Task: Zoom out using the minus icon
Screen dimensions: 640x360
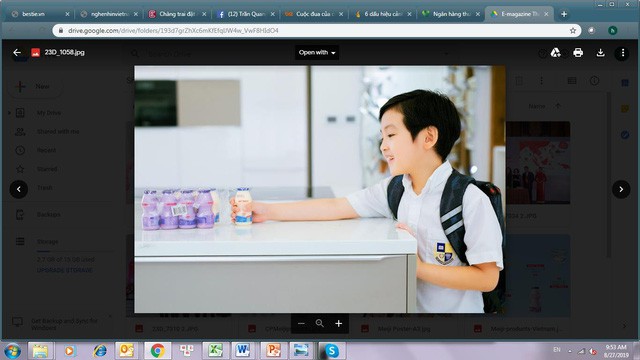Action: [x=301, y=323]
